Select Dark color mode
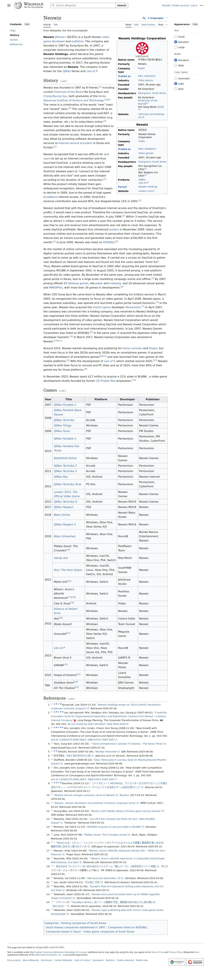 pos(176,89)
